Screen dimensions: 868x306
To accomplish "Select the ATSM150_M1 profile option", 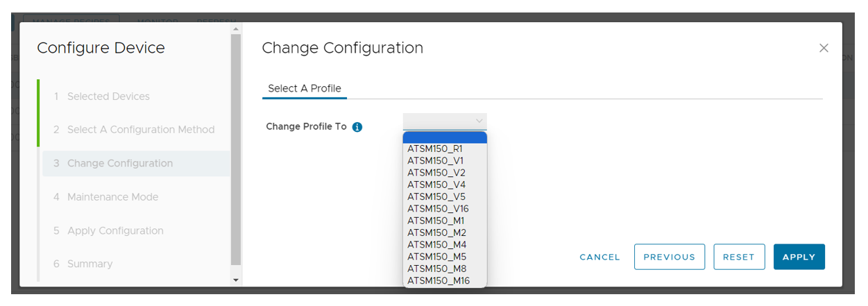I will [436, 221].
